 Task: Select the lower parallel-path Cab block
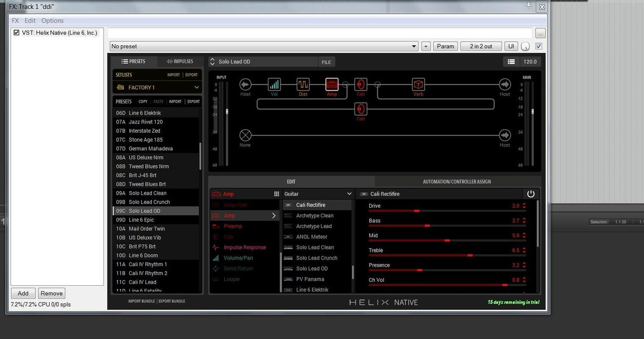361,109
